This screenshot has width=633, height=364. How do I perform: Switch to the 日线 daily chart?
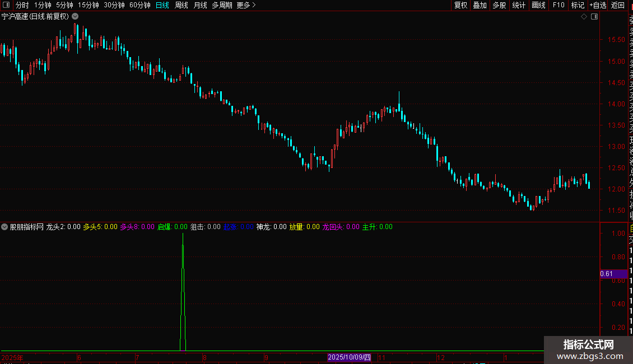point(162,5)
